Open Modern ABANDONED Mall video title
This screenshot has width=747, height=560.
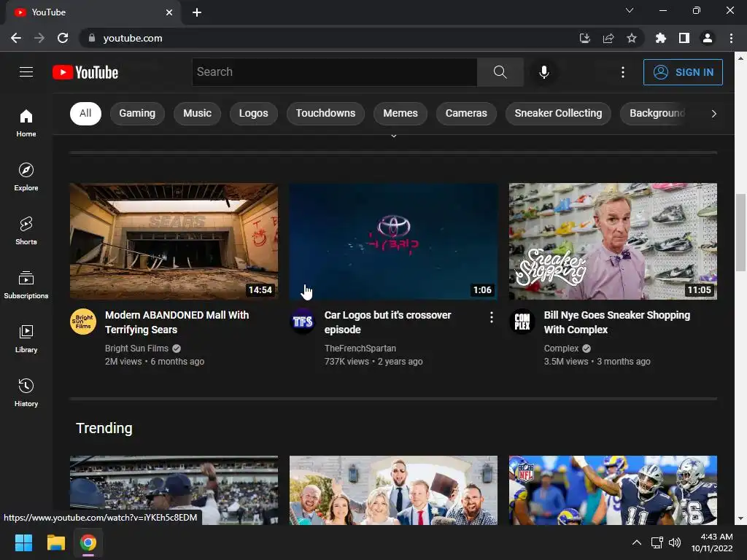(x=177, y=322)
